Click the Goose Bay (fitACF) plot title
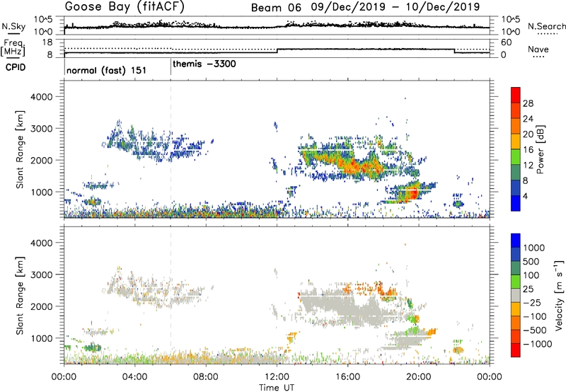 pos(125,7)
